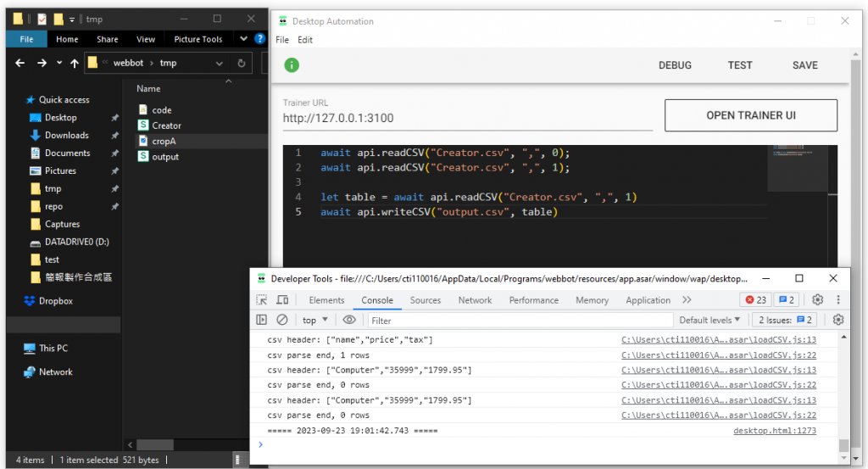Screen dimensions: 868x469
Task: Select the code file in tmp folder
Action: point(162,110)
